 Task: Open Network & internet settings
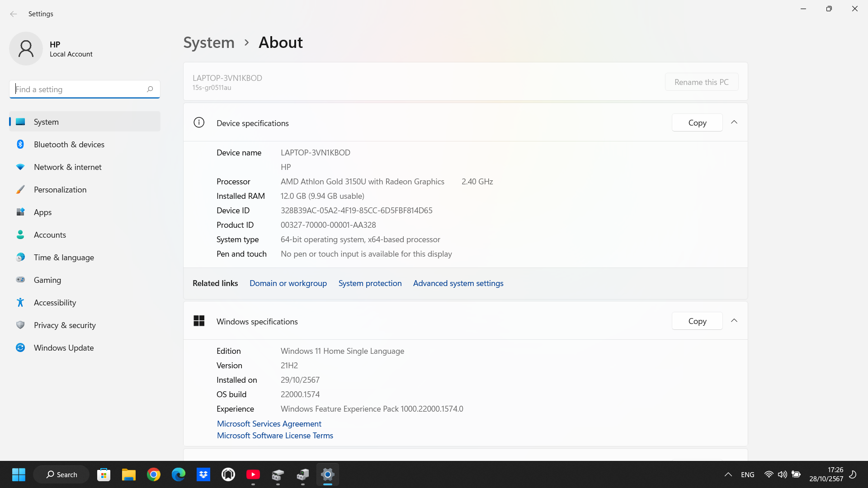85,167
